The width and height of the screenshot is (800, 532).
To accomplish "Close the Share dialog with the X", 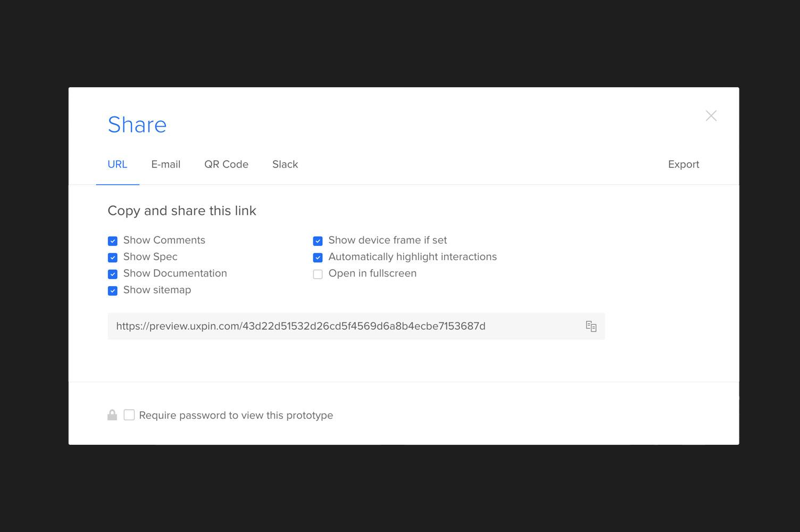I will 711,116.
